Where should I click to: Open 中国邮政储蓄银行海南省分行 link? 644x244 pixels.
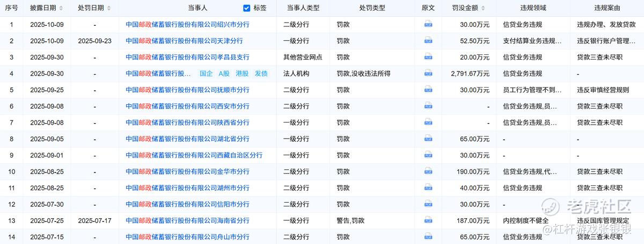[x=187, y=221]
